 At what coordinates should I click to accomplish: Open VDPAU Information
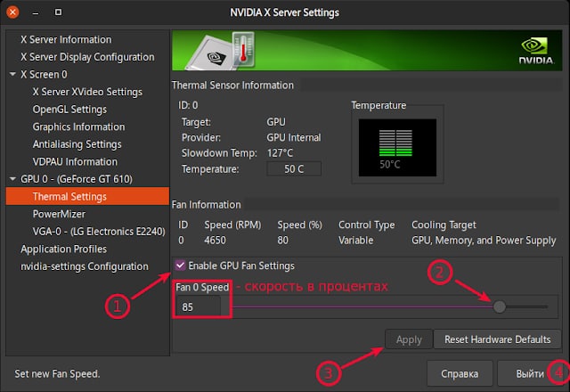tap(75, 161)
